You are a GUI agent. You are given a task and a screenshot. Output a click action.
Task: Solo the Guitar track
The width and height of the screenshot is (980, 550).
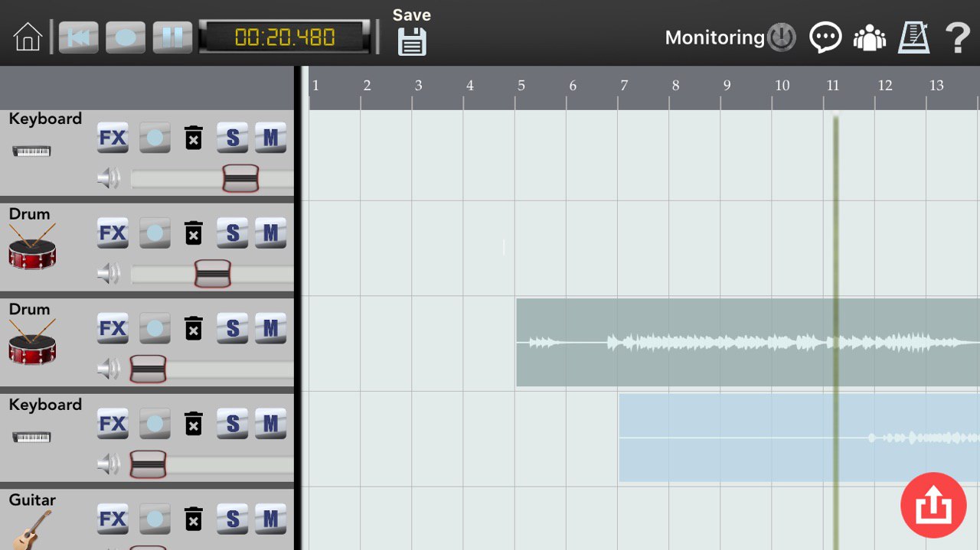point(233,519)
